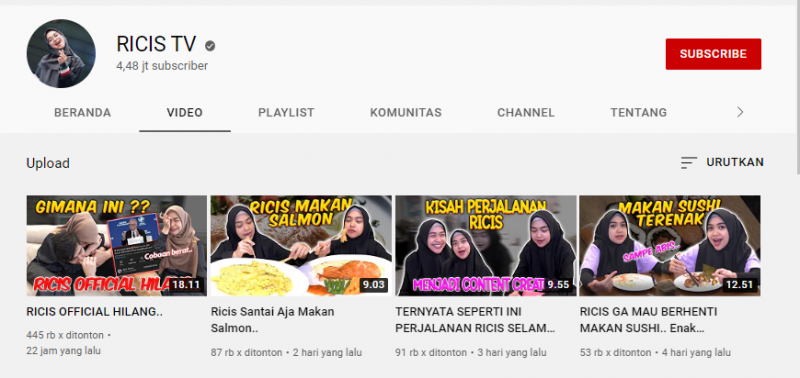Open the URUTKAN sort dropdown
The image size is (800, 378).
722,163
